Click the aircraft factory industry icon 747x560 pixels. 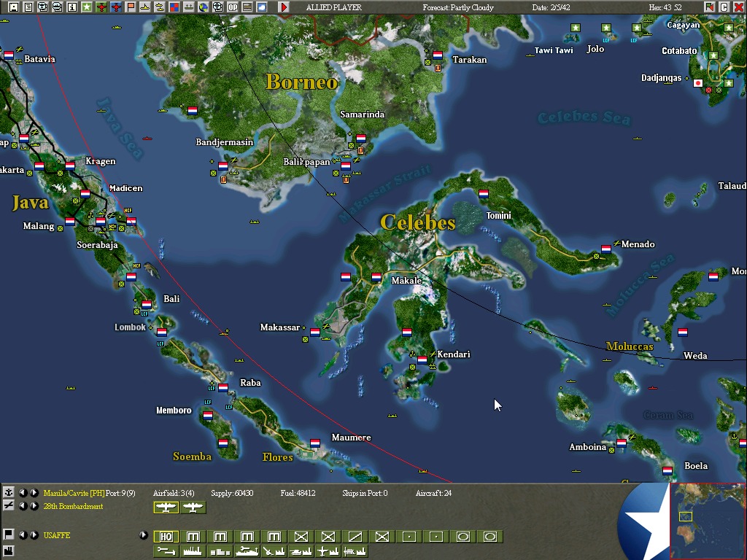pyautogui.click(x=328, y=551)
